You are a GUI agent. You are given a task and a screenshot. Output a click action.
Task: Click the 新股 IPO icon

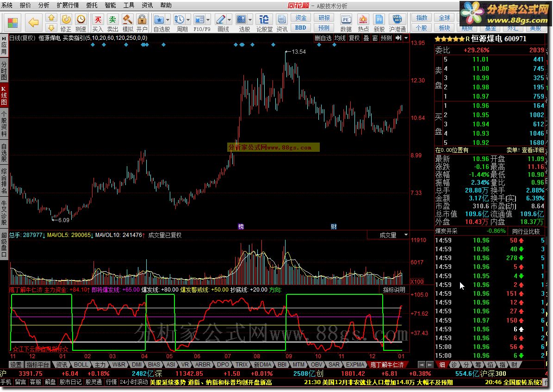[x=379, y=19]
